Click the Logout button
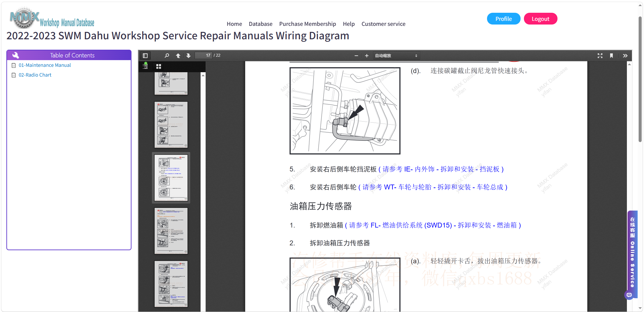This screenshot has width=644, height=312. 540,19
